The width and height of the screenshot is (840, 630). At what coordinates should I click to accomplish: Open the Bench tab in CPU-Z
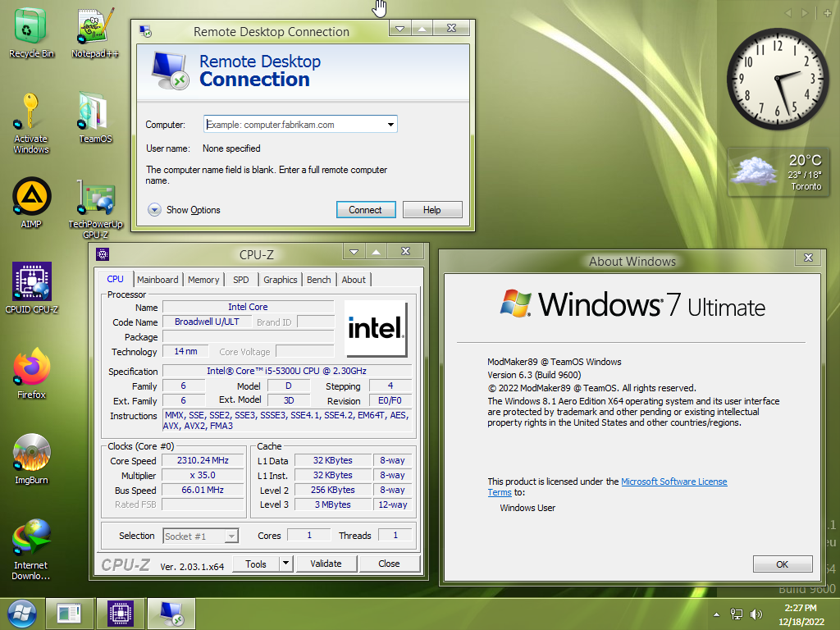[x=318, y=280]
